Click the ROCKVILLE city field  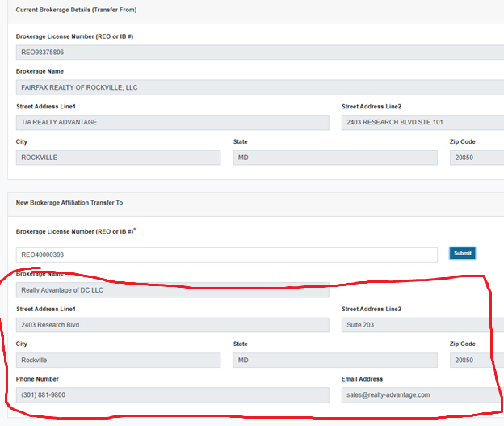click(x=118, y=158)
